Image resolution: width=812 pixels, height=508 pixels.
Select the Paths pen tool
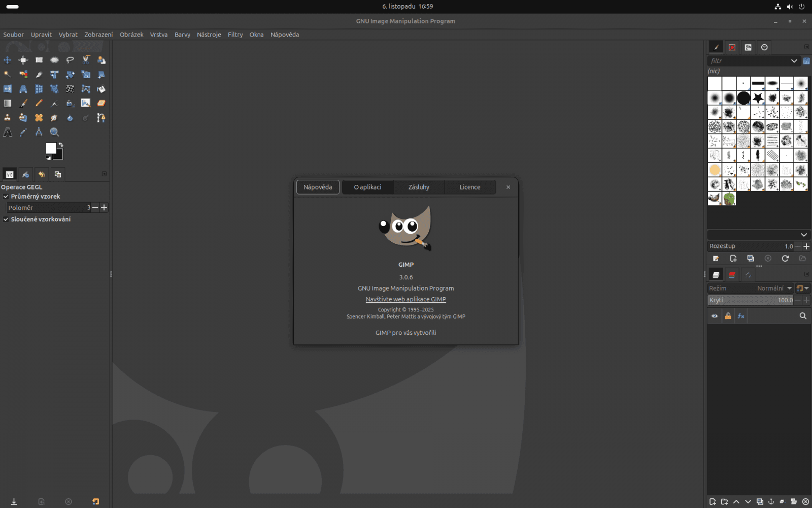point(101,118)
